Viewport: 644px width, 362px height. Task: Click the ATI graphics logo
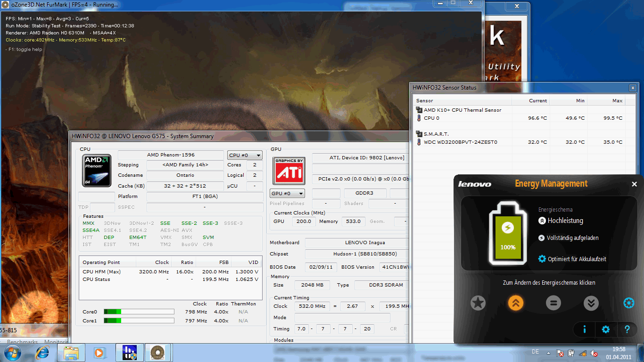pos(289,170)
